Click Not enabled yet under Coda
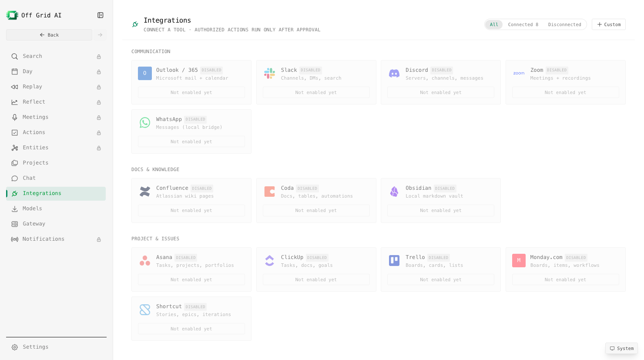Screen dimensions: 644x360 (x=316, y=210)
